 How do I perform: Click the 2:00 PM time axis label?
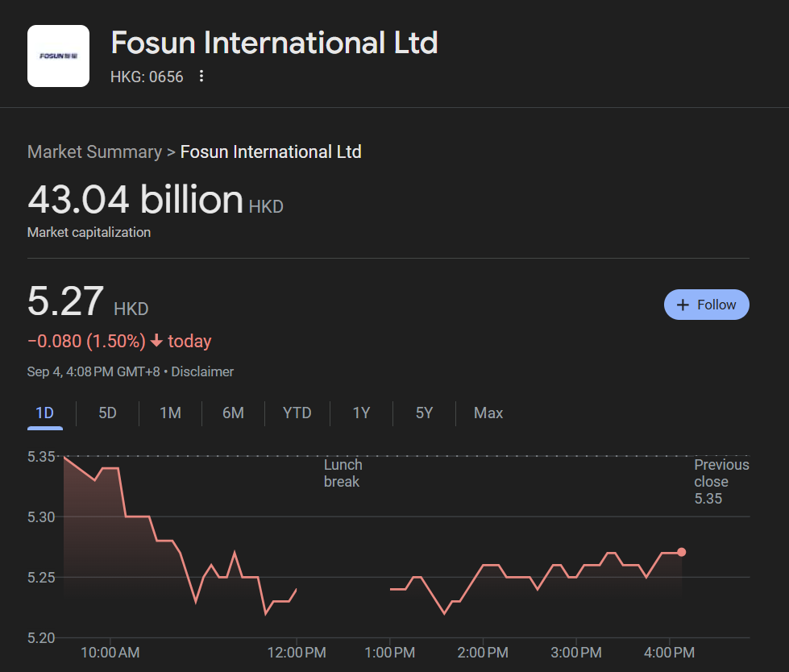point(483,653)
